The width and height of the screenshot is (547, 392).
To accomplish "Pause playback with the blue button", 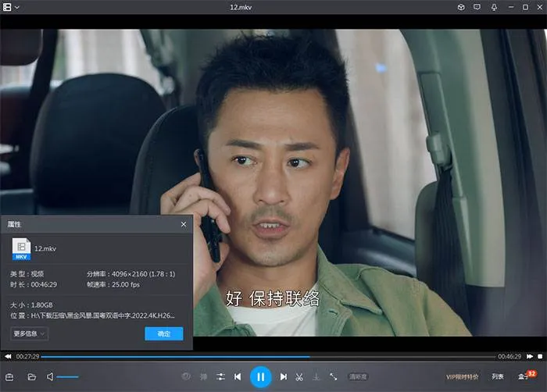I will click(x=260, y=376).
